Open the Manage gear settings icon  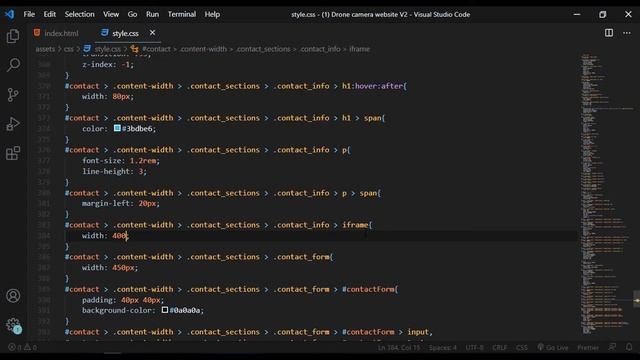pyautogui.click(x=13, y=325)
